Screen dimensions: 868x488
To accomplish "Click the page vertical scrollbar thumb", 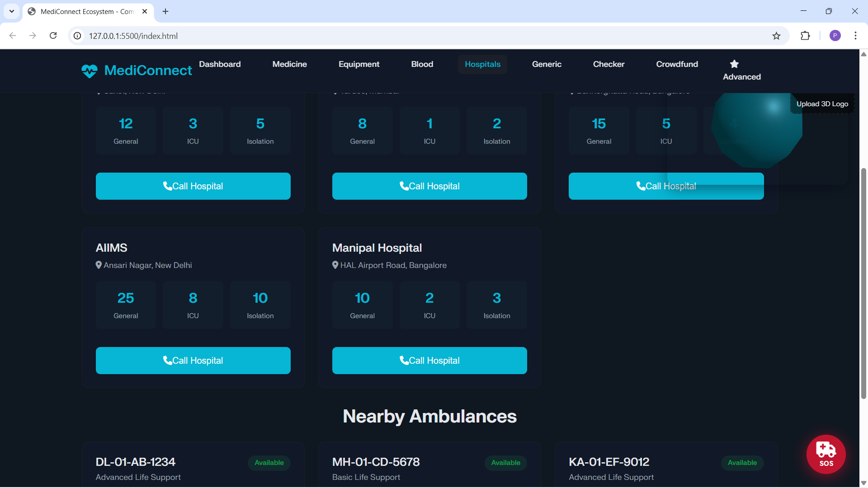I will (x=863, y=284).
